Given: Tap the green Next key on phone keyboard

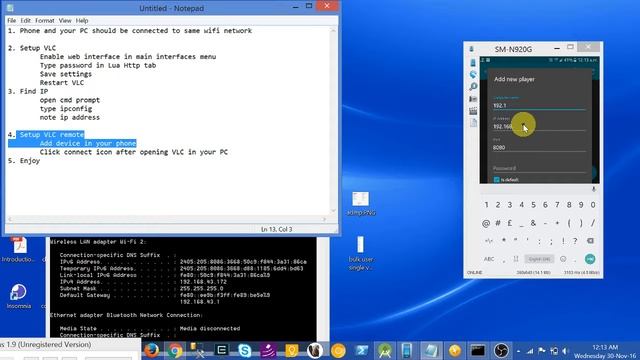Looking at the screenshot, I should tap(590, 259).
